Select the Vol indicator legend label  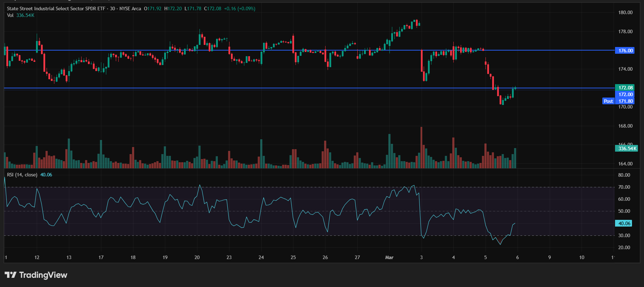click(x=10, y=15)
